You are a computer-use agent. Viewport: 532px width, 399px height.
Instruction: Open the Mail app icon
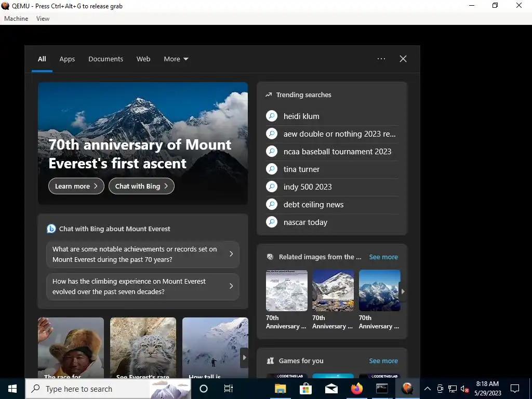click(331, 389)
